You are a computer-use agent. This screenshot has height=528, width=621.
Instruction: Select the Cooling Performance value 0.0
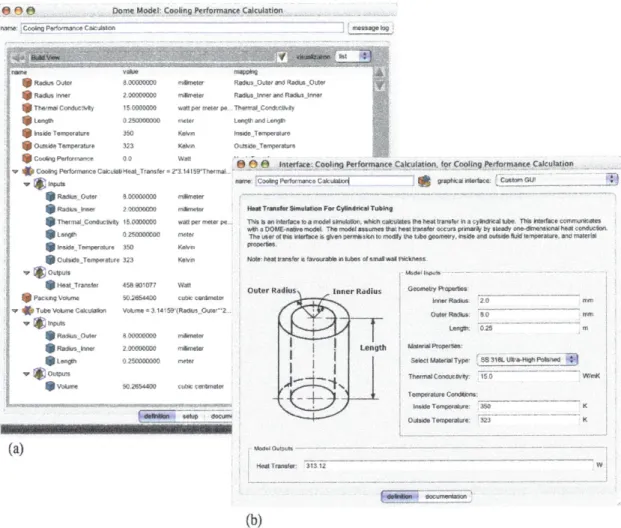127,158
